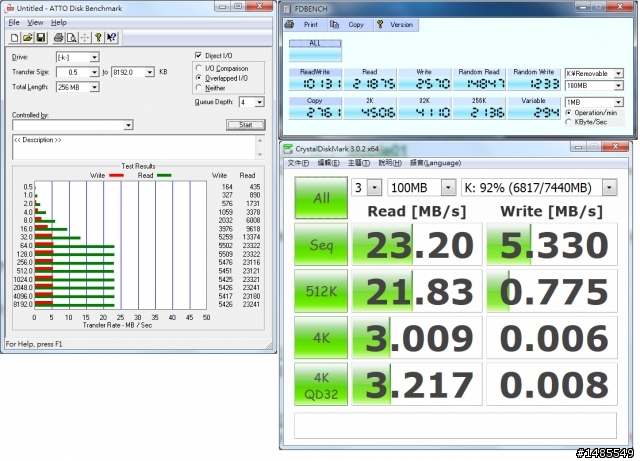Click the 256K button in FDBENCH
Viewport: 640px width, 461px height.
point(479,108)
